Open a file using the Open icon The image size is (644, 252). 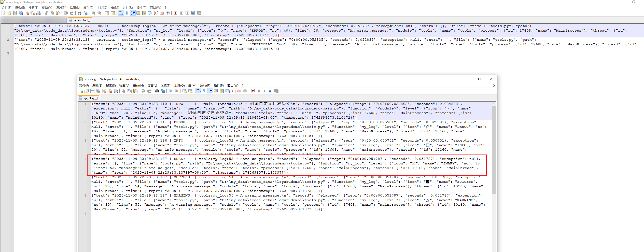9,13
